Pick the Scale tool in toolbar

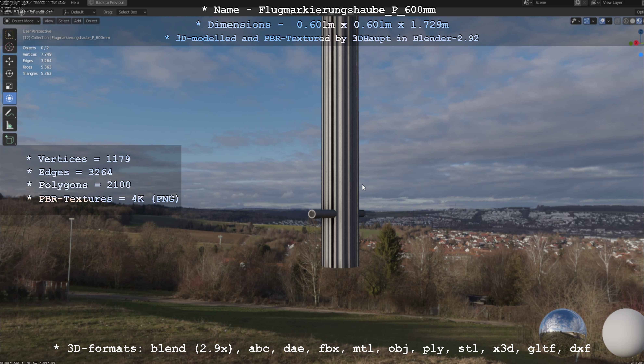pyautogui.click(x=9, y=86)
